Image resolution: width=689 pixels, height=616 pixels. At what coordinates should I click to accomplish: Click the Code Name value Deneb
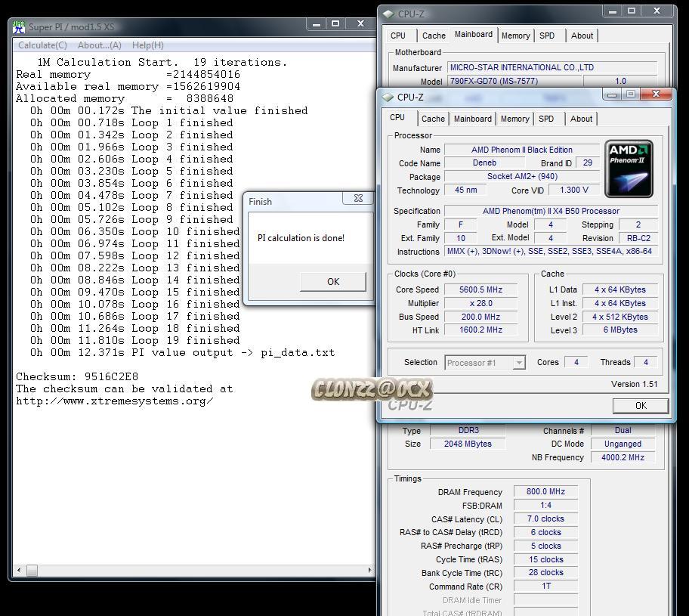tap(485, 163)
